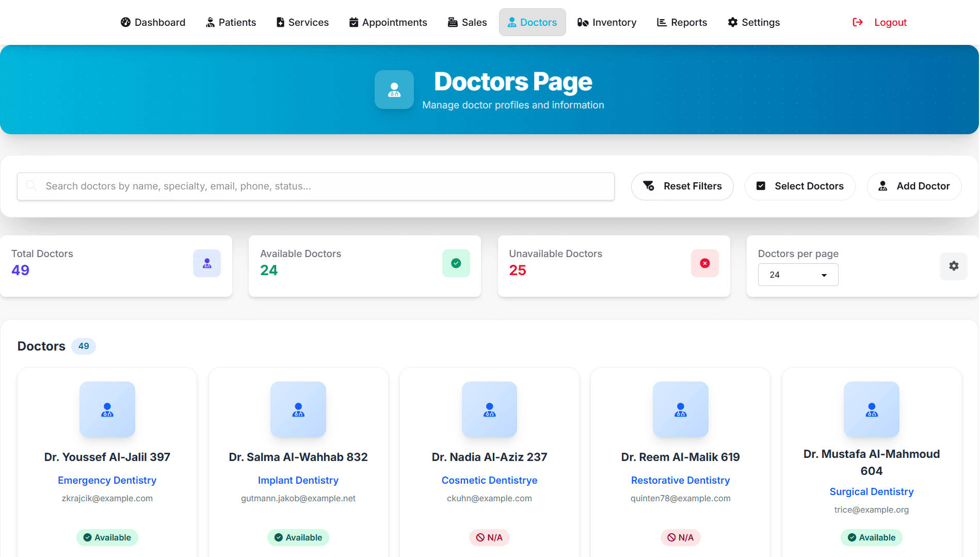This screenshot has height=557, width=980.
Task: Click Restorative Dentistry specialty link
Action: click(681, 480)
